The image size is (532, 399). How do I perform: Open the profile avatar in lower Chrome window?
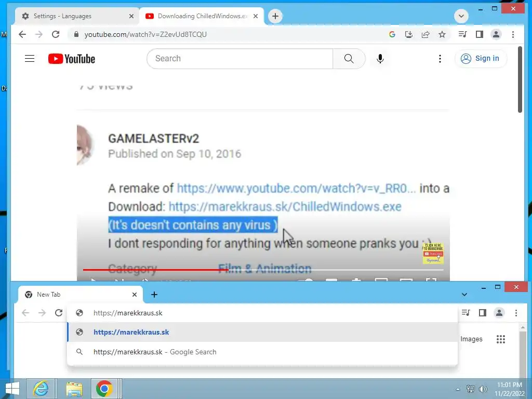[x=499, y=313]
